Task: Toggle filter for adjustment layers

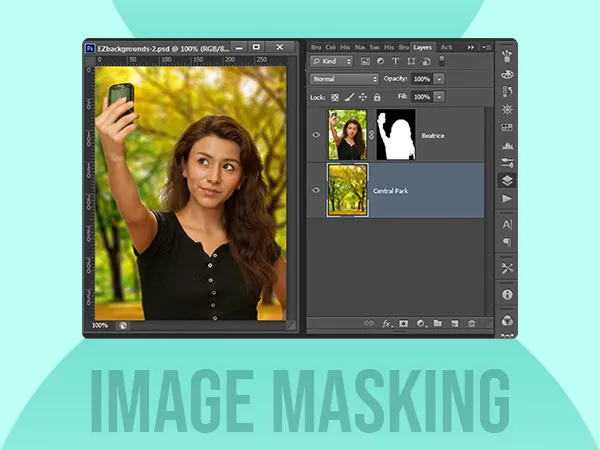Action: pos(380,61)
